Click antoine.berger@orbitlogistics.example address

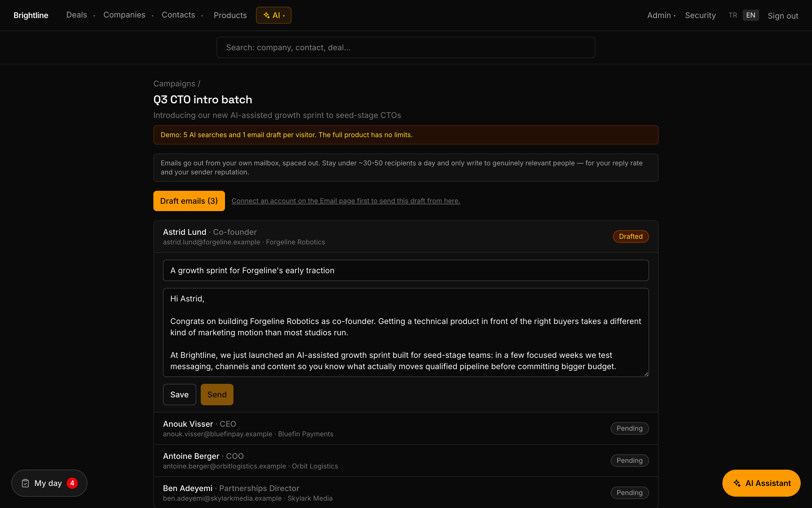tap(224, 466)
